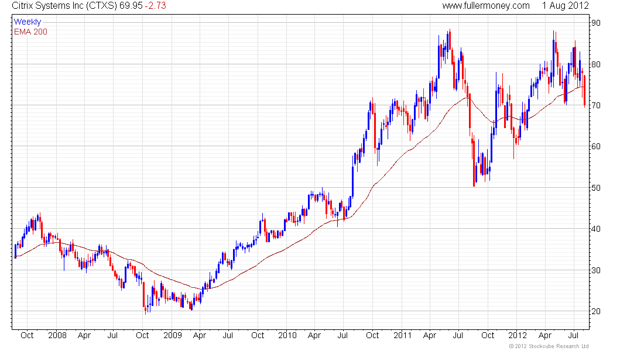The height and width of the screenshot is (351, 644).
Task: Click the 50 price axis label
Action: point(595,188)
